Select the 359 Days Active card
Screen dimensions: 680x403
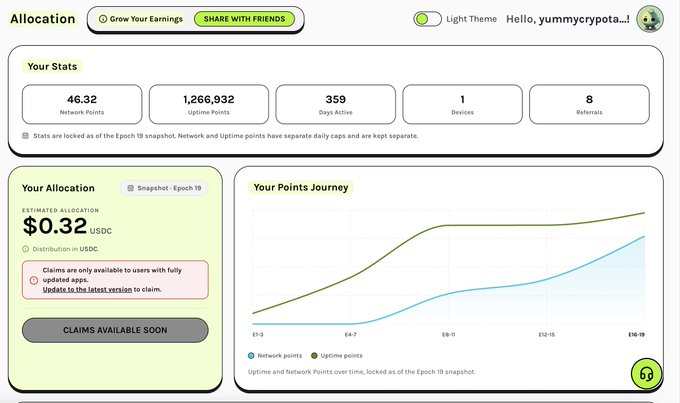coord(336,105)
